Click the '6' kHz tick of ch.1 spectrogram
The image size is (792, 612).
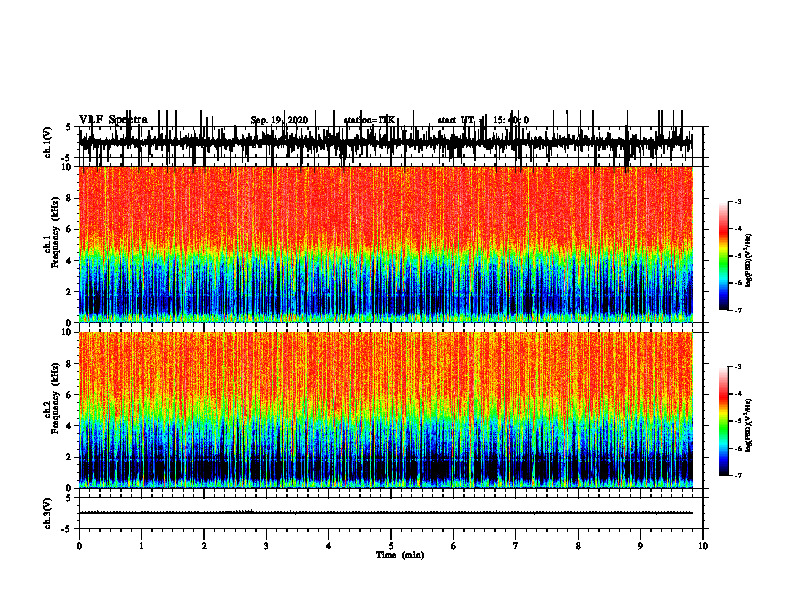point(70,230)
